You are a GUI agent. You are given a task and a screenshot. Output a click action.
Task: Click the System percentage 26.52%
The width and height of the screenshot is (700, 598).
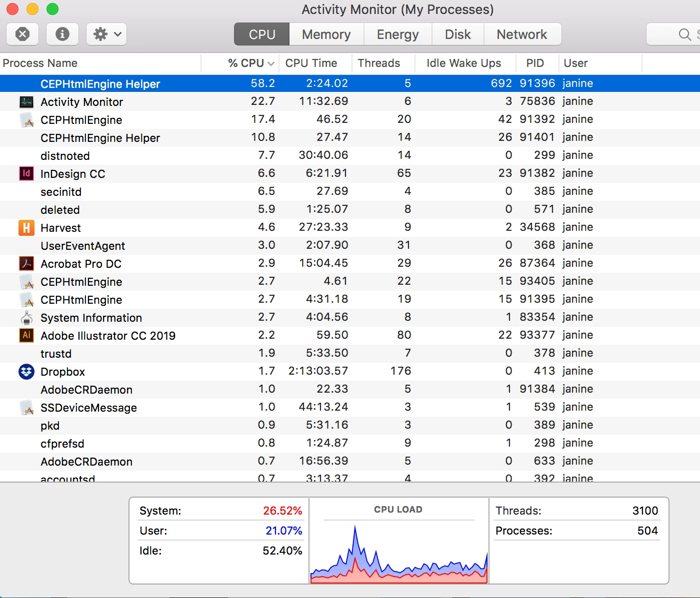click(282, 511)
